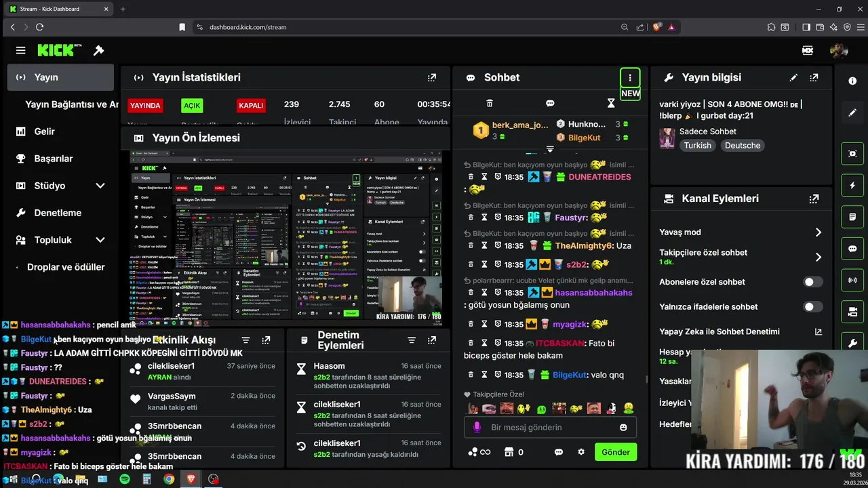Open the emoji picker in message box
The width and height of the screenshot is (868, 488).
(623, 428)
